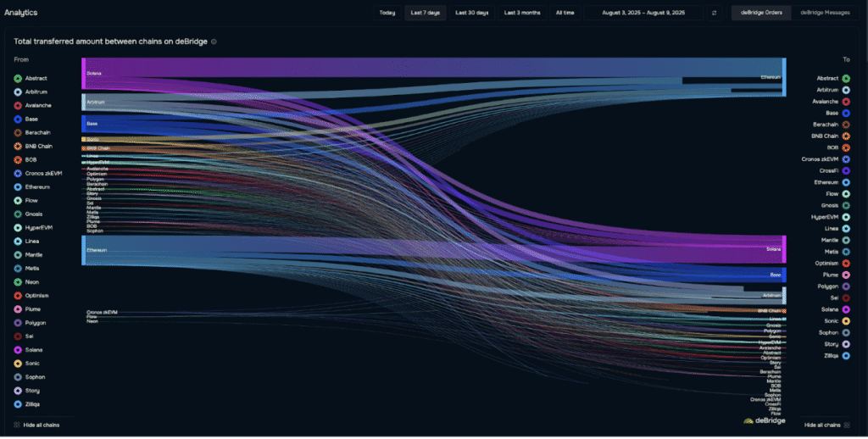This screenshot has width=868, height=439.
Task: Toggle HyperEVM in the To chain list
Action: point(831,218)
